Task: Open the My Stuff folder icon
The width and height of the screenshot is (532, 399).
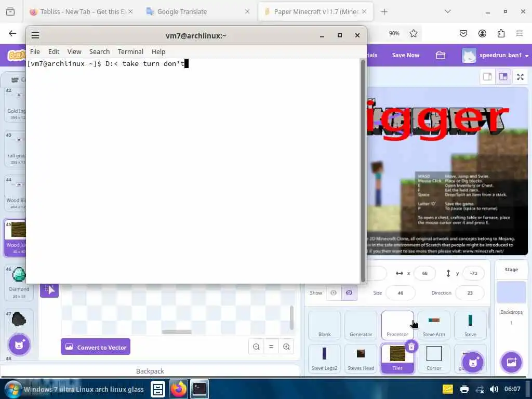Action: (441, 55)
